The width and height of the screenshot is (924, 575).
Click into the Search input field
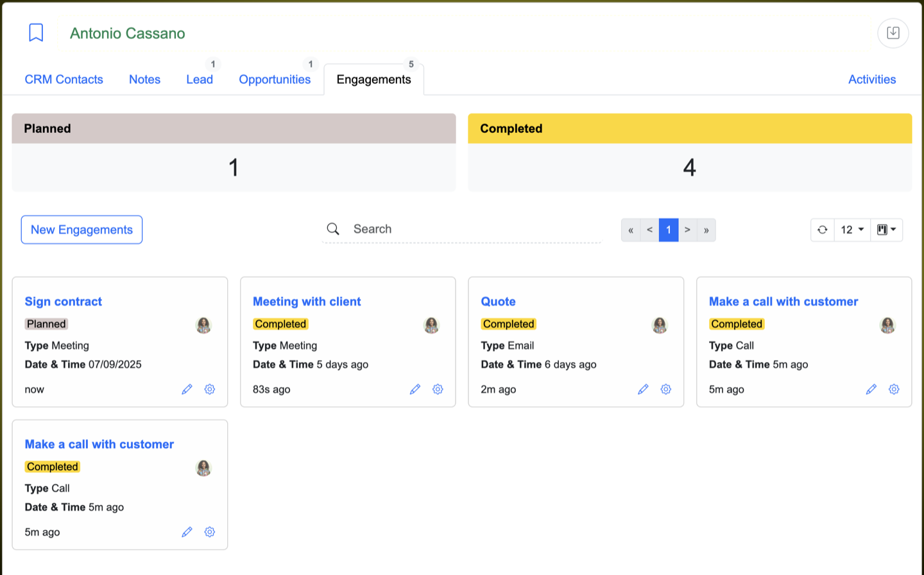475,229
